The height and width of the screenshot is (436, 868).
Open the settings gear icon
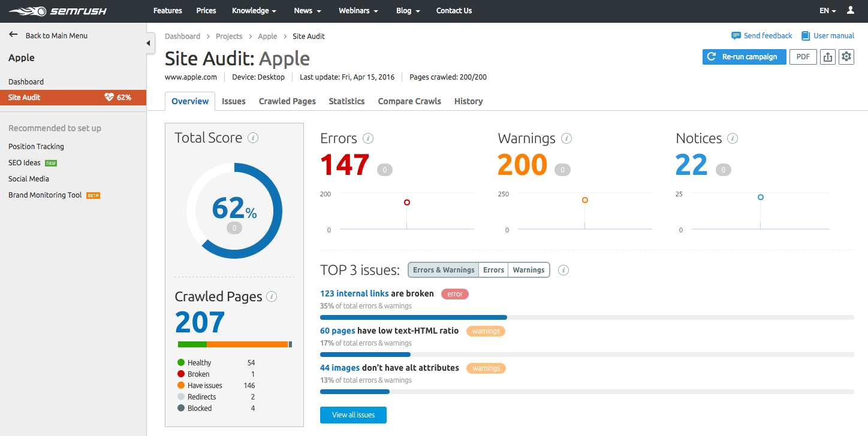pos(846,57)
